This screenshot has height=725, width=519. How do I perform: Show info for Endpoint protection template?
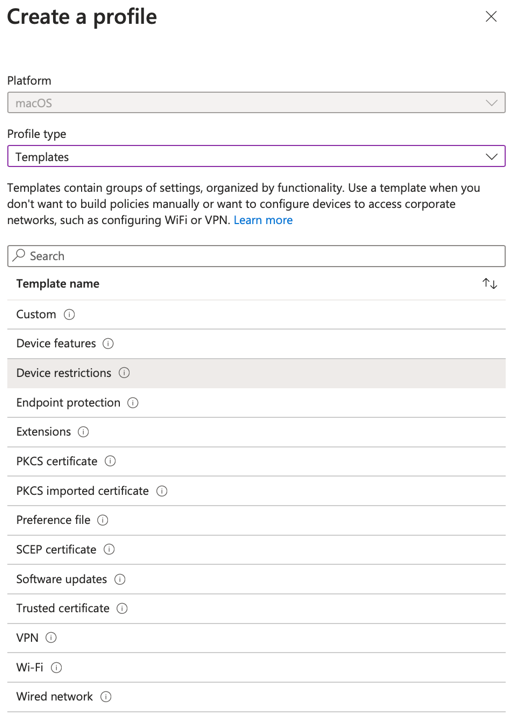coord(133,403)
